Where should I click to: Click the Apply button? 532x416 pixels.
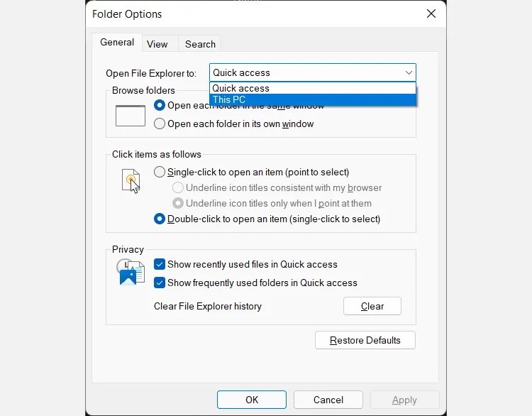(404, 400)
